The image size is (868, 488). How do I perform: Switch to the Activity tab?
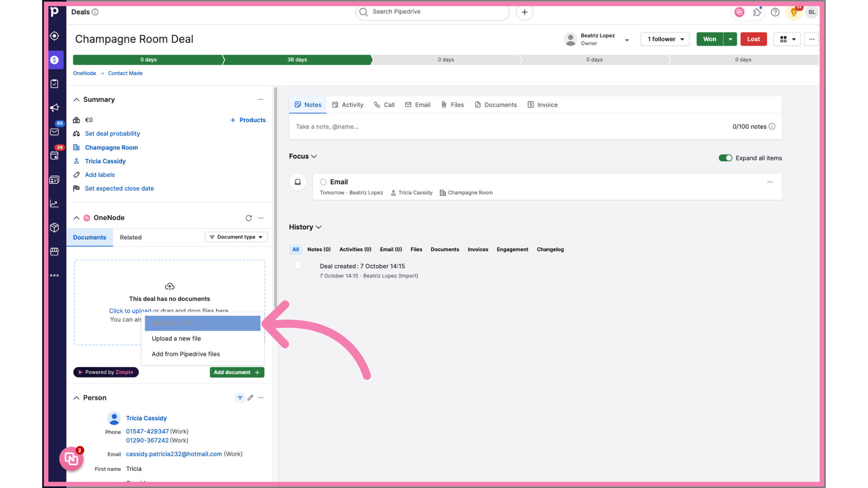(352, 104)
